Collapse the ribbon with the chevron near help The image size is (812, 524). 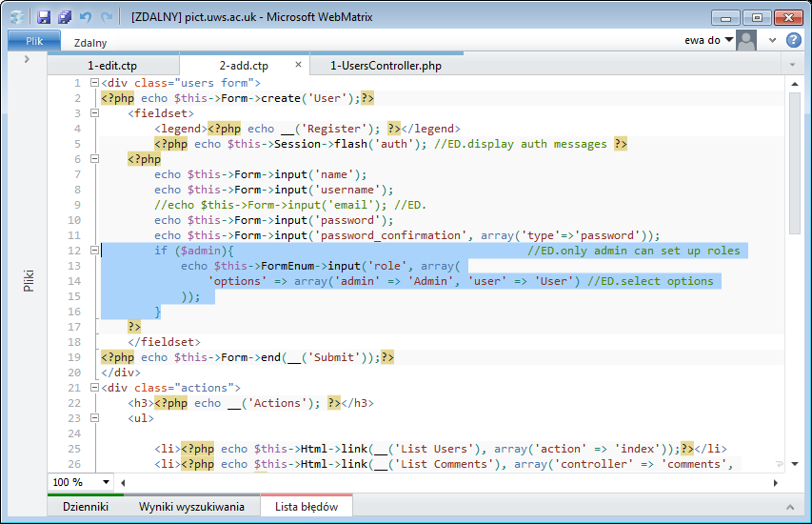[x=773, y=40]
